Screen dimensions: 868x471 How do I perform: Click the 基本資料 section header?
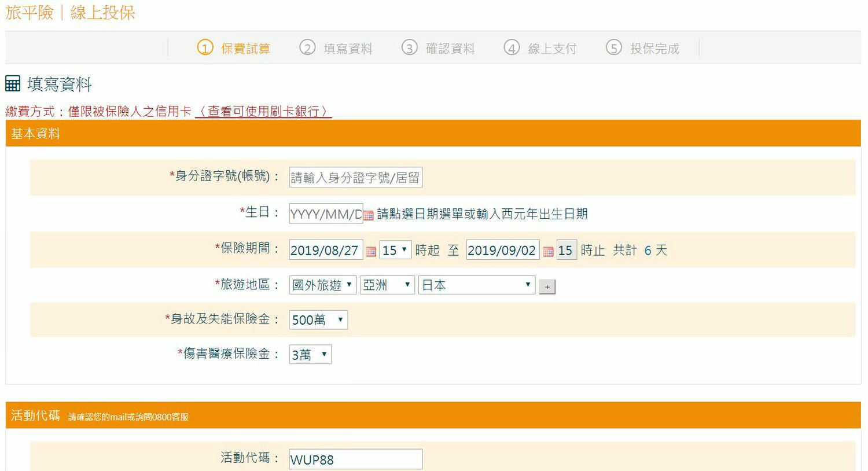(433, 133)
